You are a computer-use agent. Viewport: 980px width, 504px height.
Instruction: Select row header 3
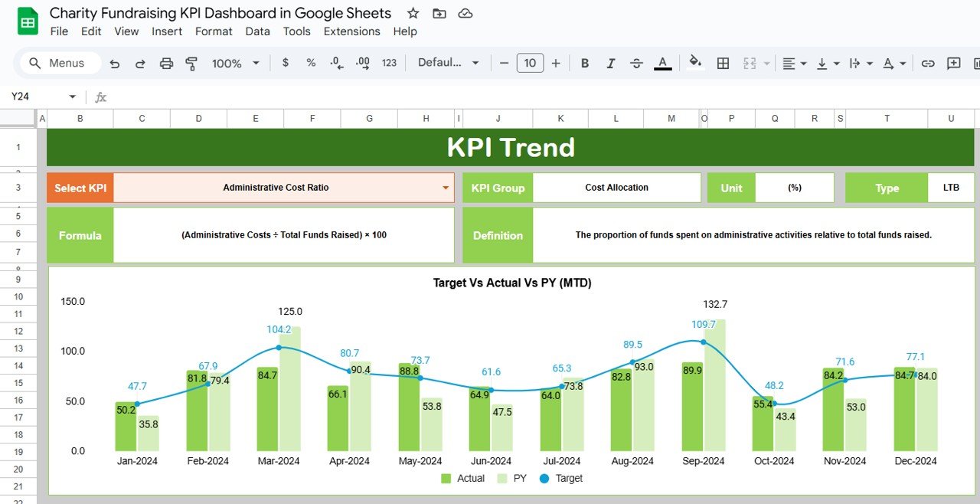[x=18, y=188]
